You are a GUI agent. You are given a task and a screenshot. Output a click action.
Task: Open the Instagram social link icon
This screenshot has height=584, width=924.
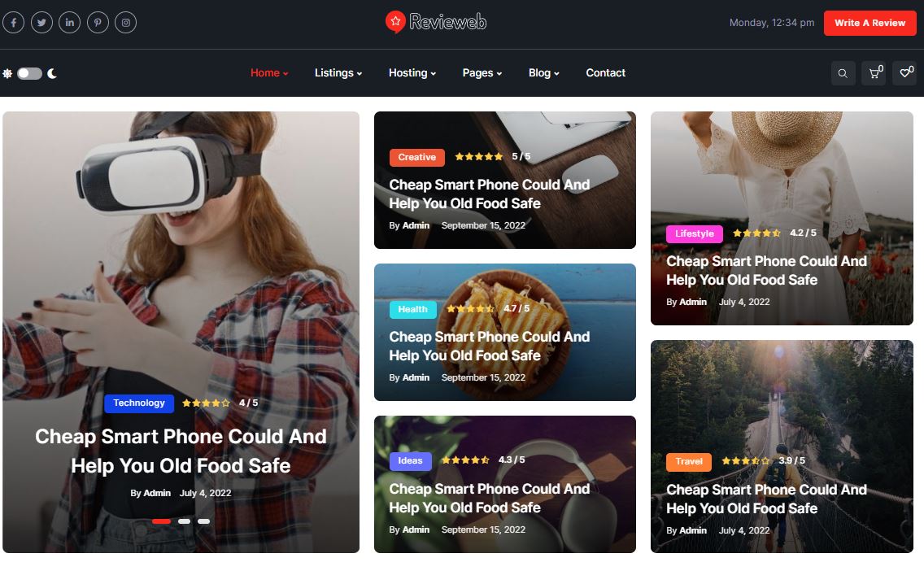tap(125, 23)
